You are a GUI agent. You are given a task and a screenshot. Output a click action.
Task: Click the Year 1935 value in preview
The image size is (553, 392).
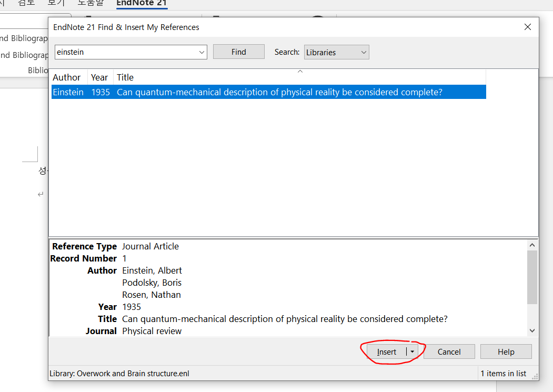tap(132, 307)
